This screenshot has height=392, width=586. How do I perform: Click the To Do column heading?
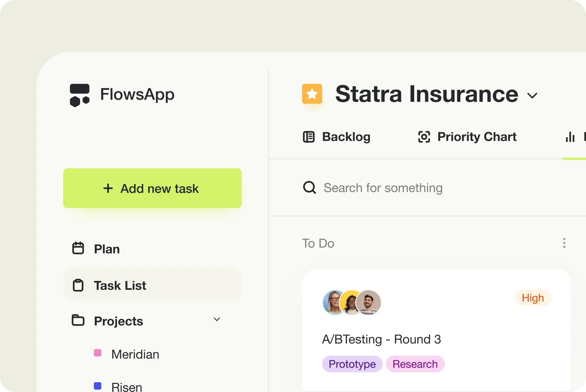(318, 243)
